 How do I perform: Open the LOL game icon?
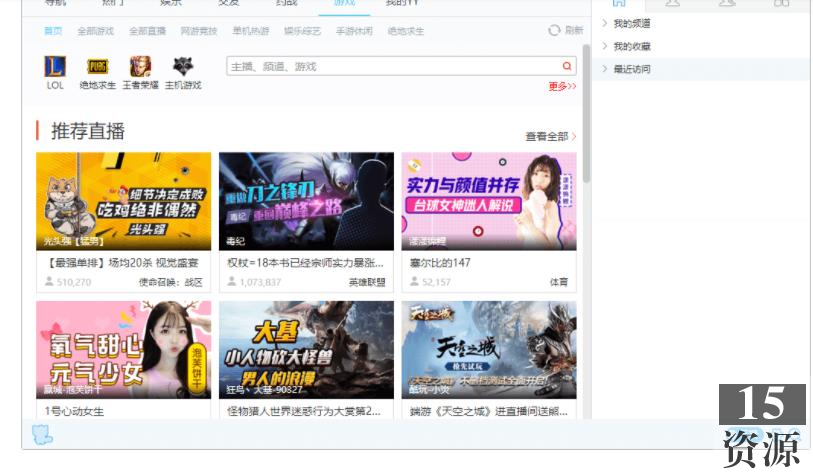tap(54, 66)
